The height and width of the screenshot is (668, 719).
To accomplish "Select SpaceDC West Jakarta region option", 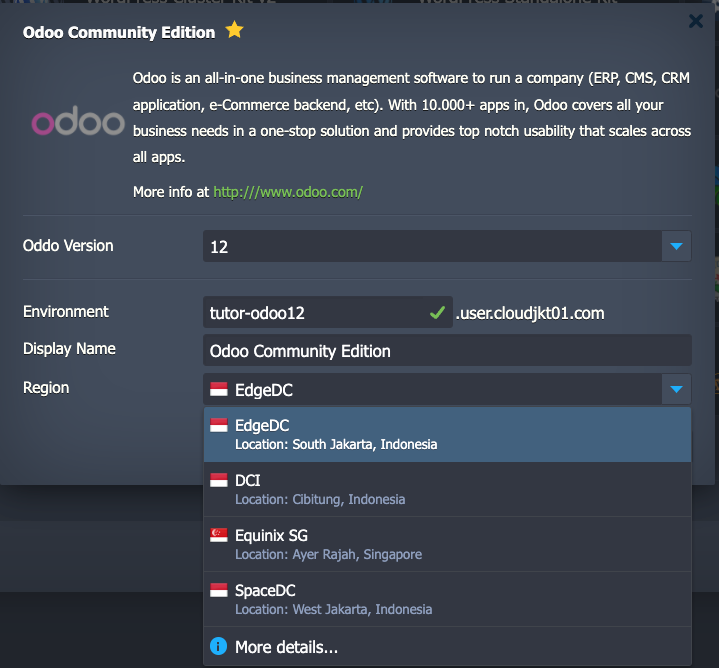I will (x=447, y=599).
